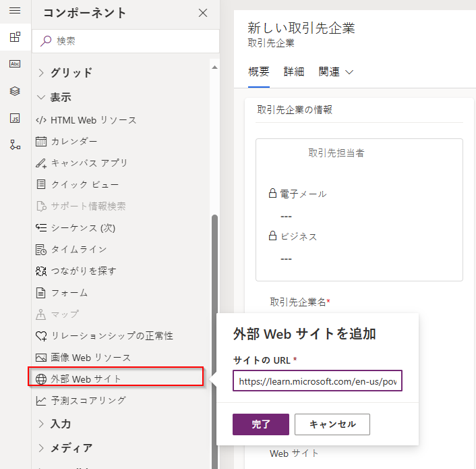This screenshot has height=469, width=476.
Task: Select the Components icon in left rail
Action: (15, 37)
